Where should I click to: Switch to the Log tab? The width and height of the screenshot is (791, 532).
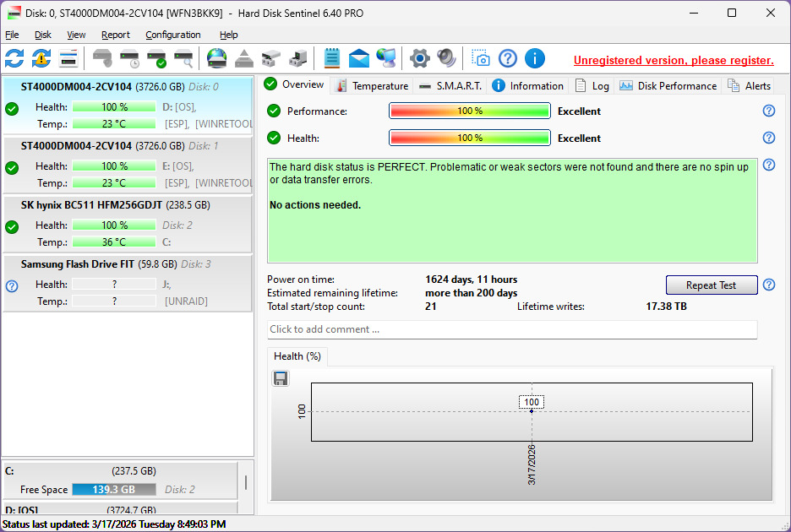(592, 86)
